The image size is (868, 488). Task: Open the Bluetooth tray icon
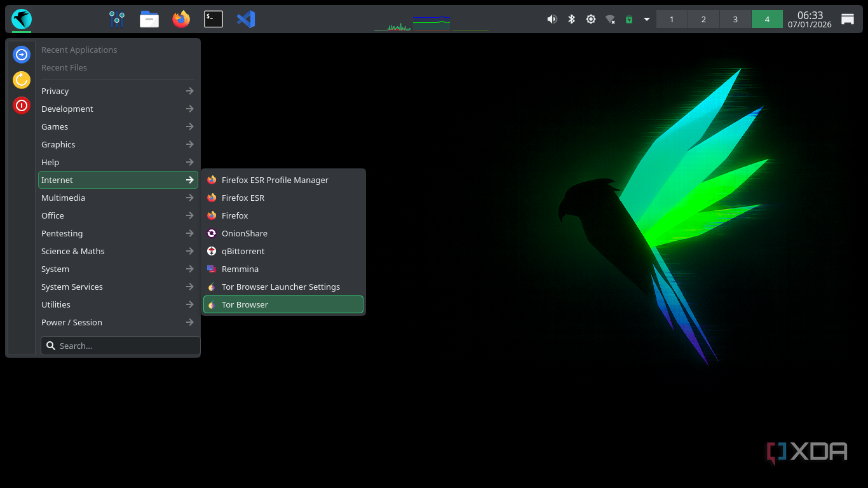point(571,19)
